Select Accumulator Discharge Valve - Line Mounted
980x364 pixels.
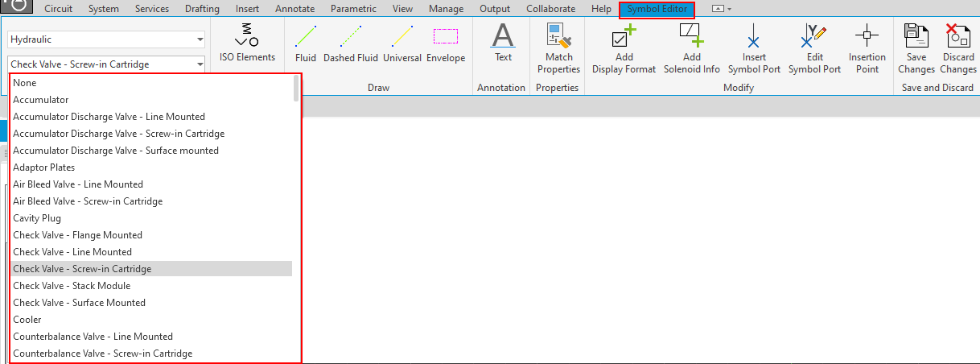tap(151, 117)
